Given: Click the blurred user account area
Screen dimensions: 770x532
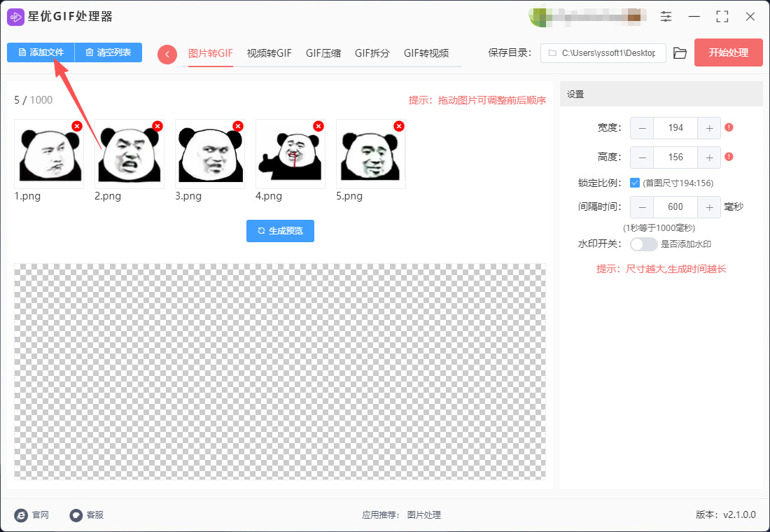Looking at the screenshot, I should point(587,17).
